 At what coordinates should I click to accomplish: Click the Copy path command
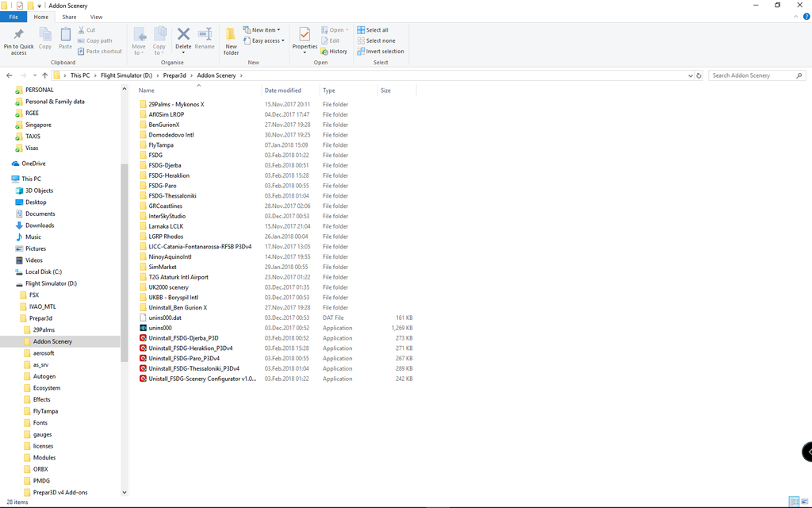click(95, 40)
